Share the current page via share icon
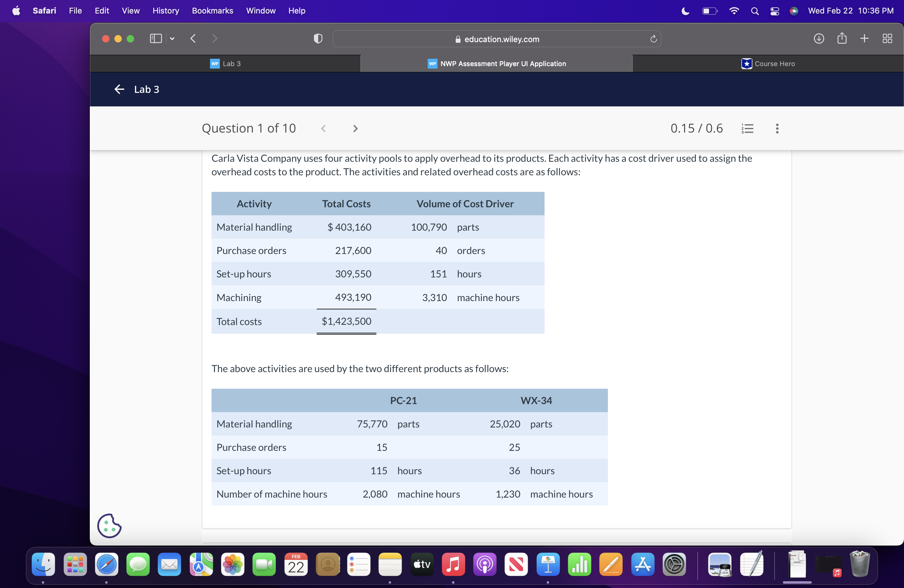The image size is (904, 588). pyautogui.click(x=842, y=38)
